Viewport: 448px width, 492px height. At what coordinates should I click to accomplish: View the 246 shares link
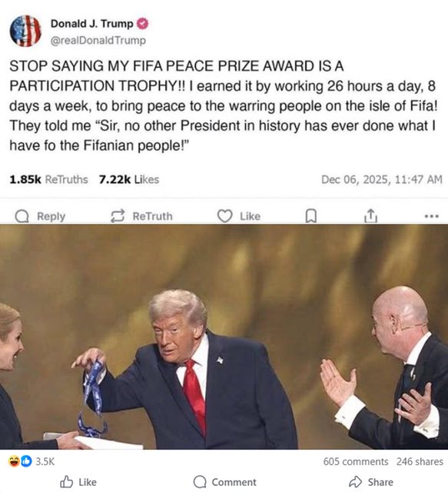[420, 461]
